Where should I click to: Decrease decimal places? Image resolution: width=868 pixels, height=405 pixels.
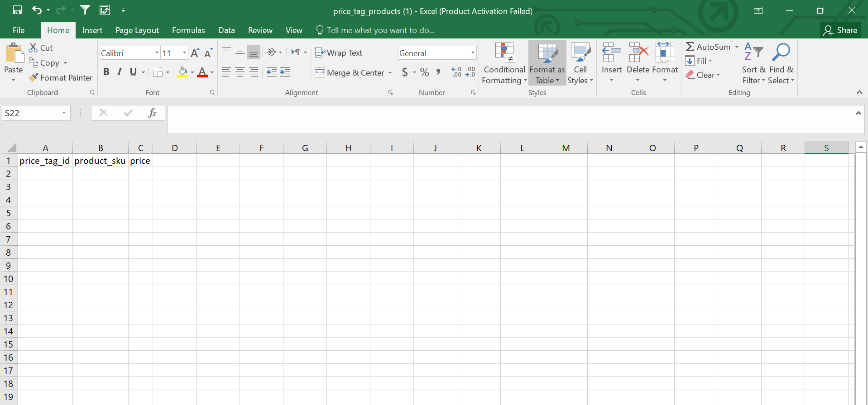coord(470,72)
